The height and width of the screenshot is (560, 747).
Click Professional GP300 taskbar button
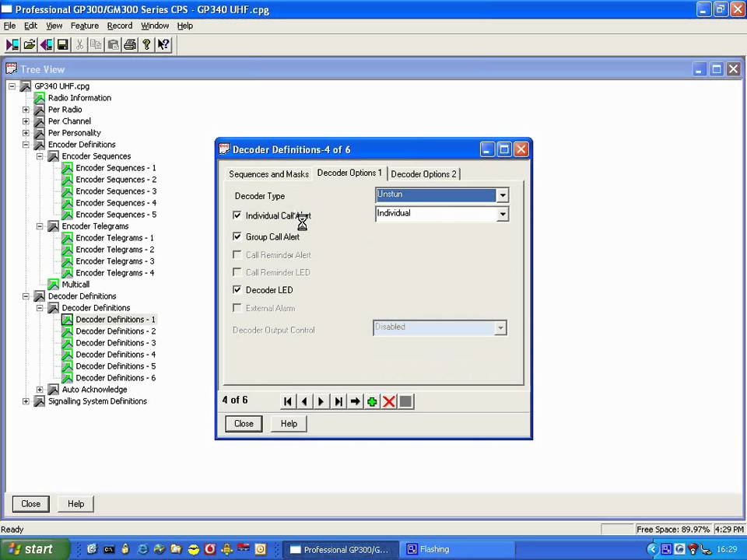click(341, 549)
